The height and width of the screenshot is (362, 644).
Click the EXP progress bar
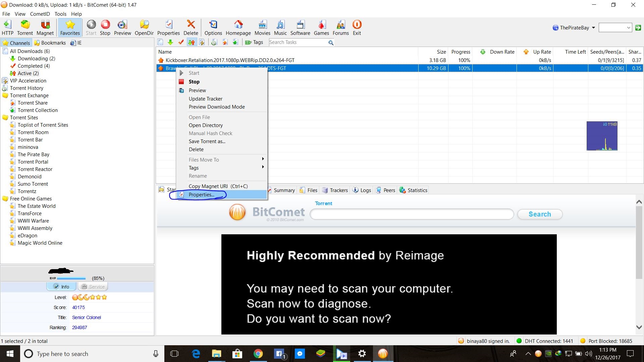coord(71,278)
